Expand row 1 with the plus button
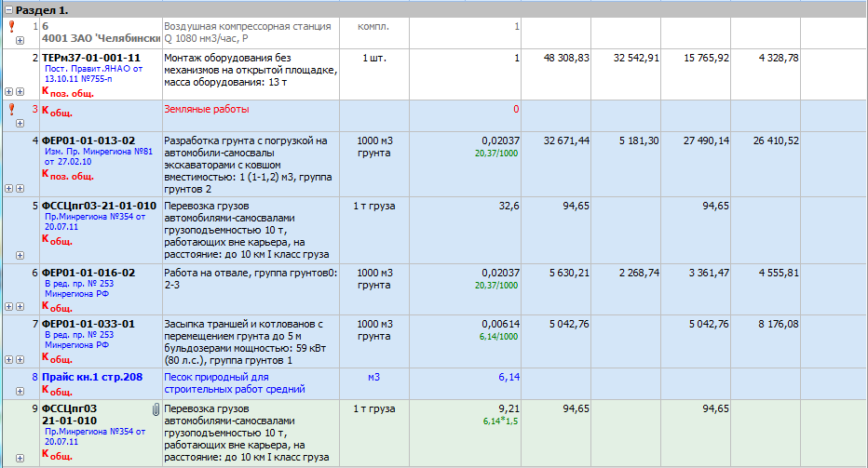The height and width of the screenshot is (468, 868). pyautogui.click(x=20, y=41)
